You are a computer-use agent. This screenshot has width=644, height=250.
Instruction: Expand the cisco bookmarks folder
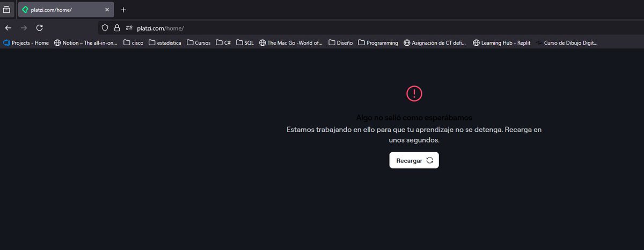(133, 43)
